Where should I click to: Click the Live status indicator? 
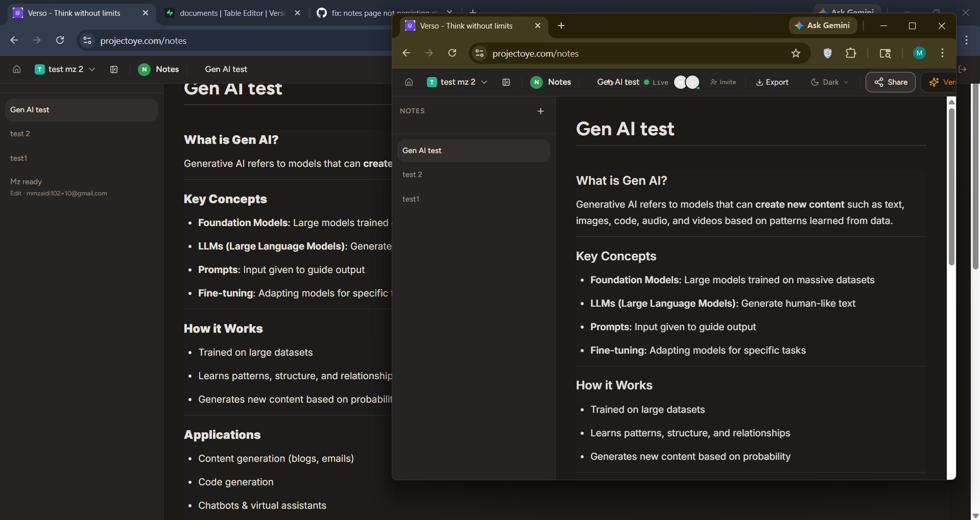(x=656, y=82)
